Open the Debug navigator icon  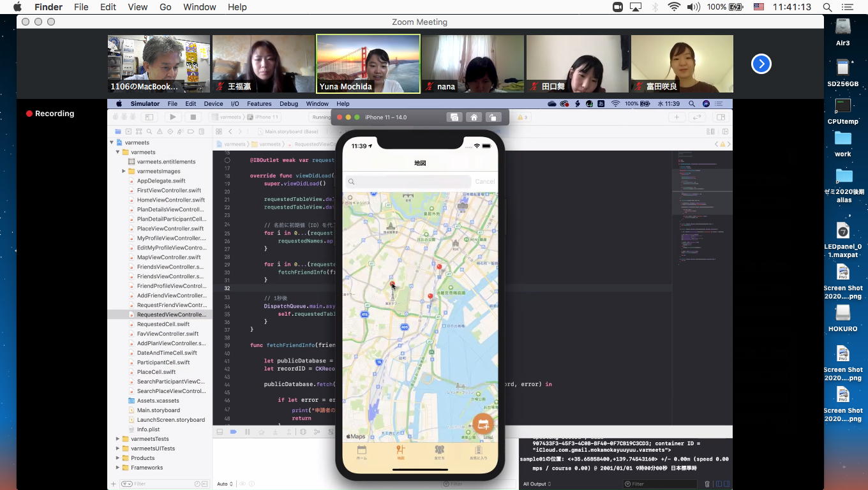[x=181, y=131]
